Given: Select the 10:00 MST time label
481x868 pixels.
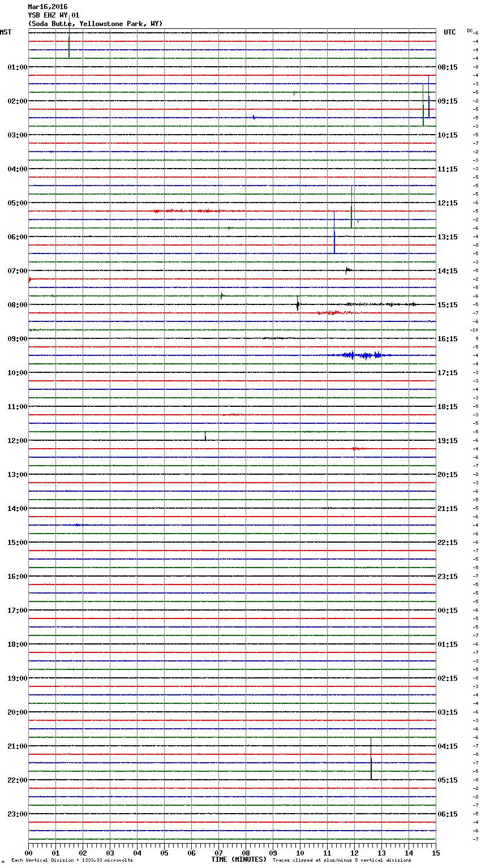Looking at the screenshot, I should click(18, 373).
